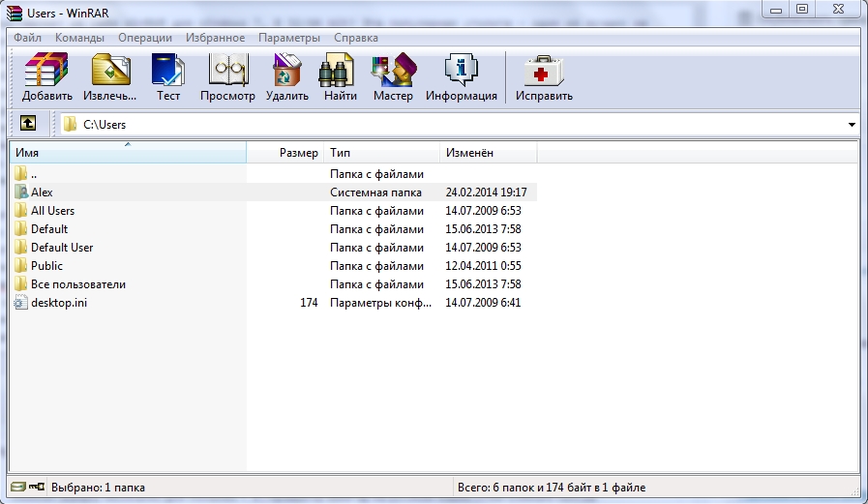Viewport: 868px width, 504px height.
Task: Minimize the WinRAR window
Action: [x=775, y=10]
